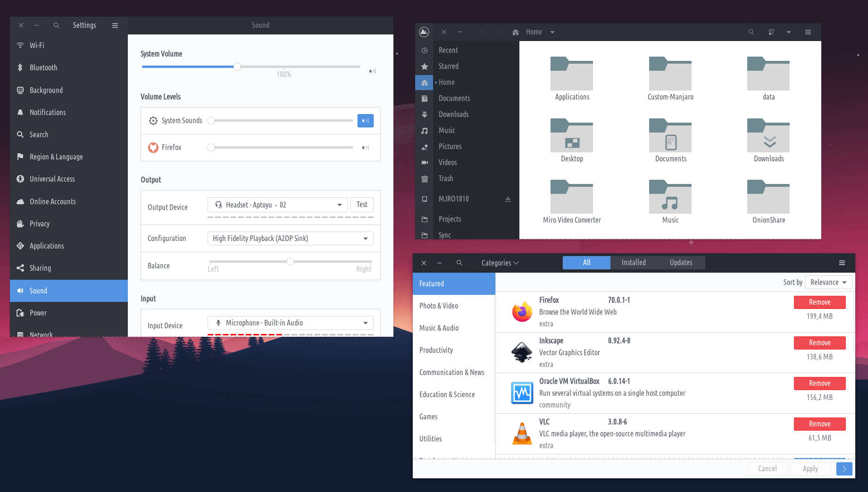Toggle the System Sounds mute button
This screenshot has width=868, height=492.
365,121
